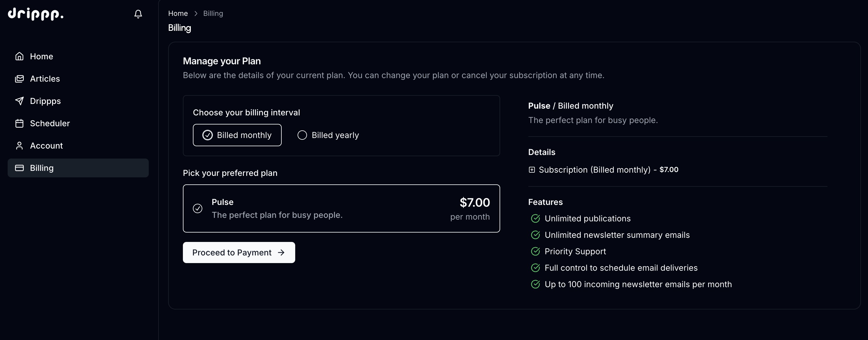Go to Articles section
The height and width of the screenshot is (340, 868).
78,79
